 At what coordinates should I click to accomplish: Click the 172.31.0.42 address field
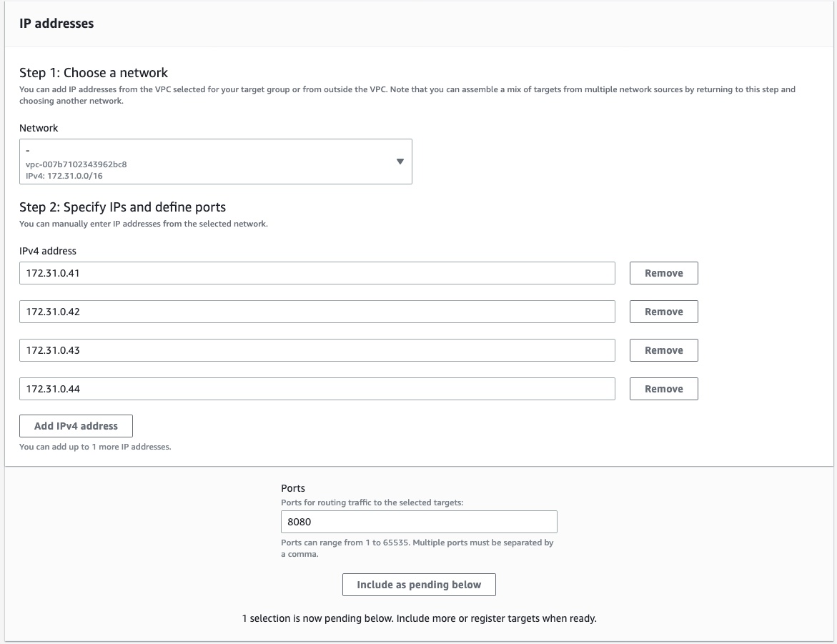317,311
